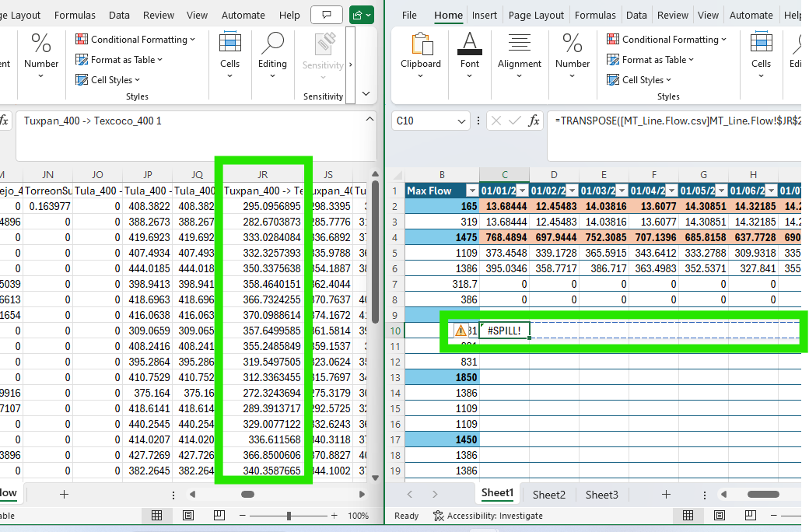Switch to the Formulas ribbon tab

click(595, 14)
